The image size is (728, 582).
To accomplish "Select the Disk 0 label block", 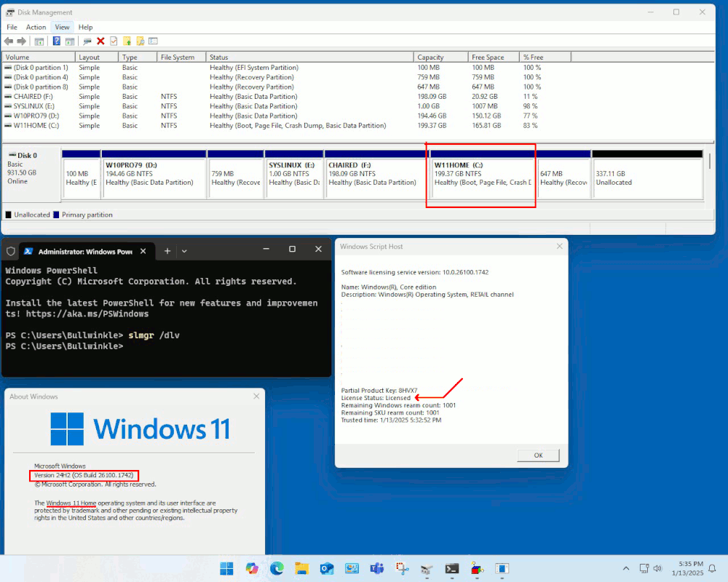I will click(x=31, y=175).
